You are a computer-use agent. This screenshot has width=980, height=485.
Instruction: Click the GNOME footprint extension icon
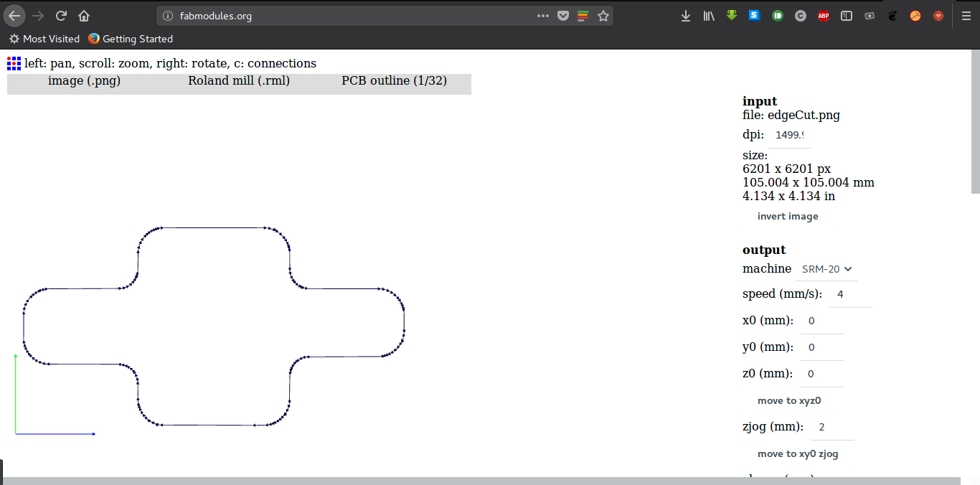coord(892,15)
